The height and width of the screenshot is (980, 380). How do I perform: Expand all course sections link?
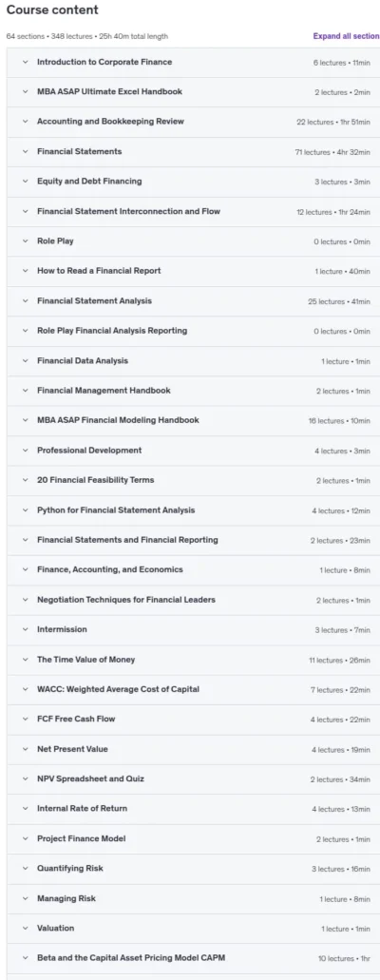coord(346,36)
